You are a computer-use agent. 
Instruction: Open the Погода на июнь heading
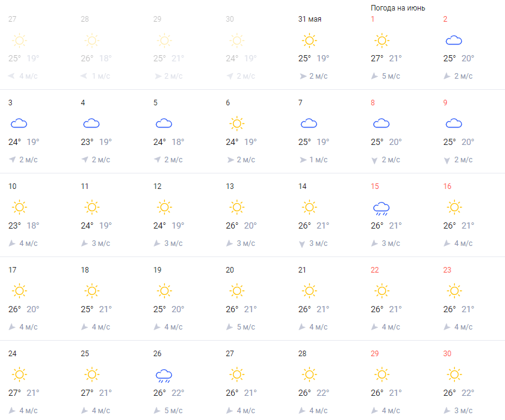(398, 8)
